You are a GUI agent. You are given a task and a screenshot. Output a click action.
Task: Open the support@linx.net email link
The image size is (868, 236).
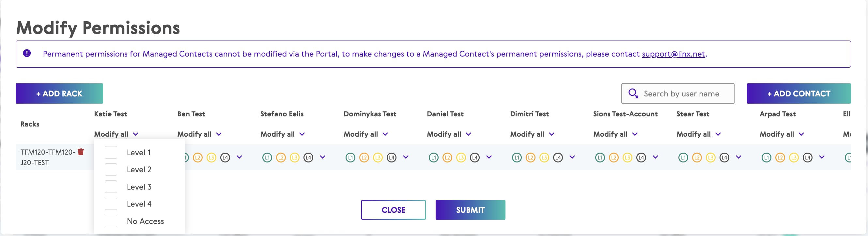(x=673, y=54)
